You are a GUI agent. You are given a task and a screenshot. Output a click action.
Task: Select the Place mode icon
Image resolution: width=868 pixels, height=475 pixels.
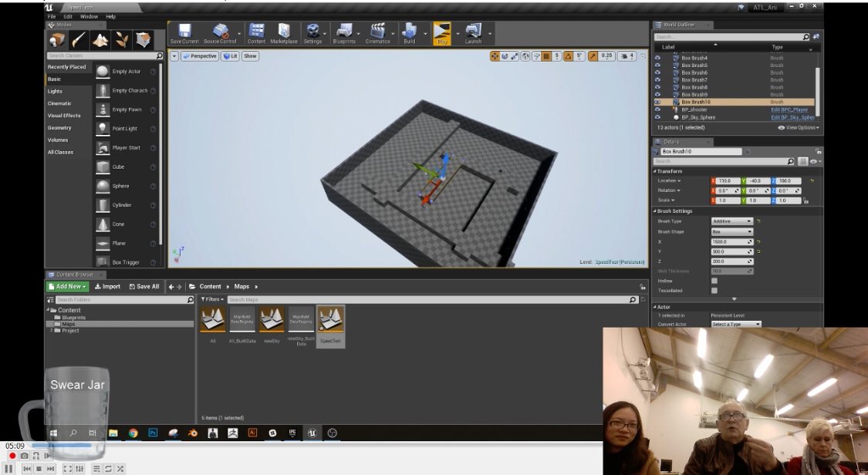57,40
